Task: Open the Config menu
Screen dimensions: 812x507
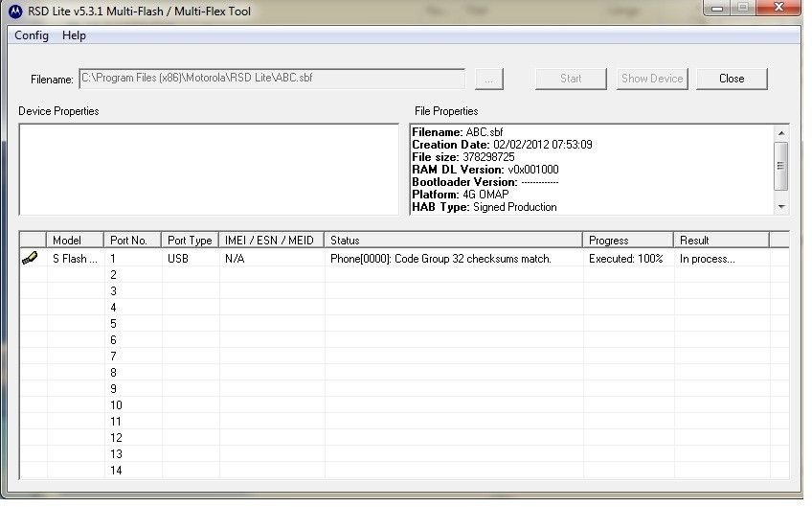Action: pos(32,35)
